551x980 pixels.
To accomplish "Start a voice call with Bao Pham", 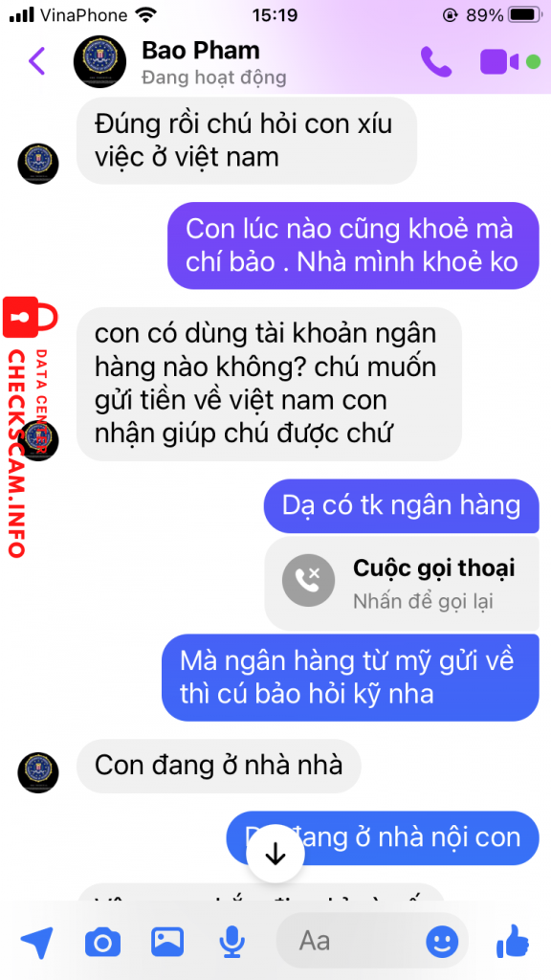I will coord(436,61).
